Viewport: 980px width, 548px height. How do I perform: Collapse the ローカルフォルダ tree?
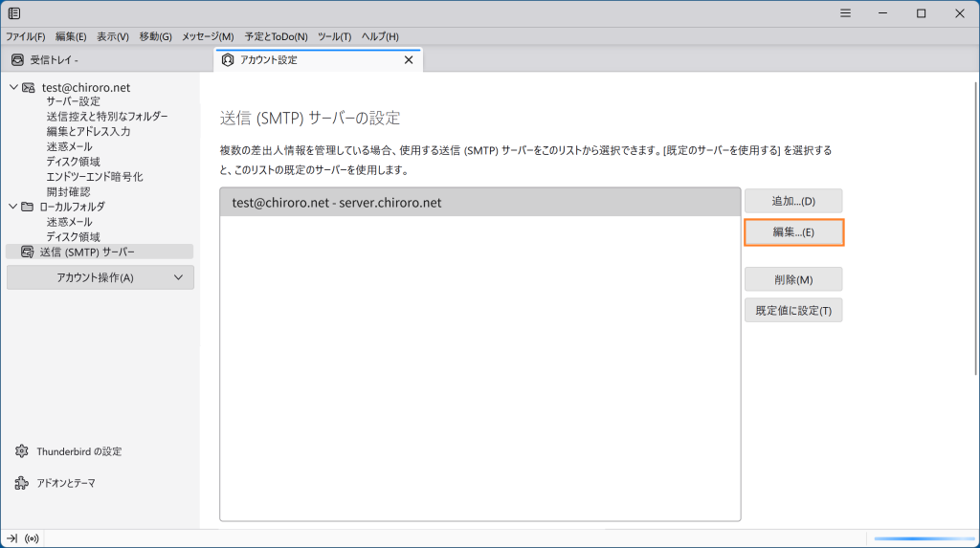click(13, 207)
